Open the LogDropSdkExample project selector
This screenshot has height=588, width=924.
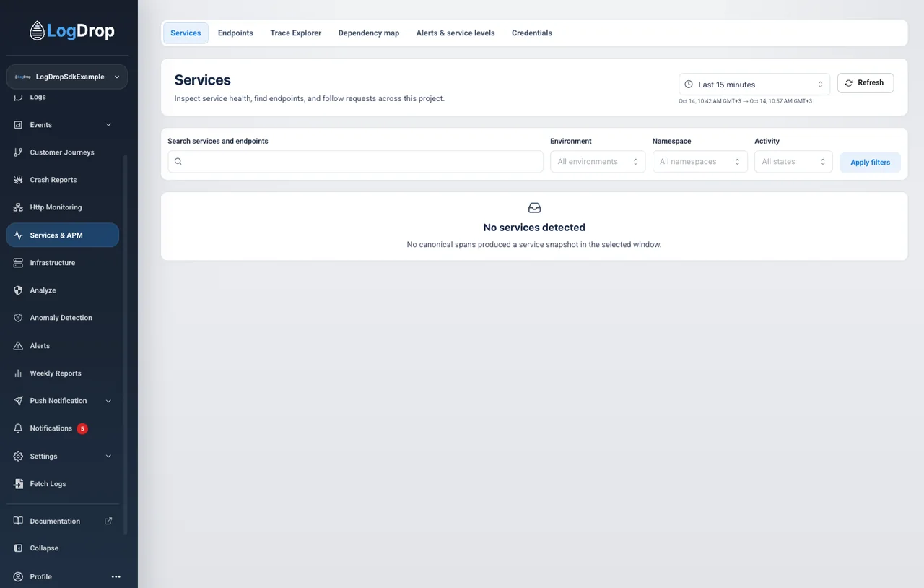[x=67, y=77]
